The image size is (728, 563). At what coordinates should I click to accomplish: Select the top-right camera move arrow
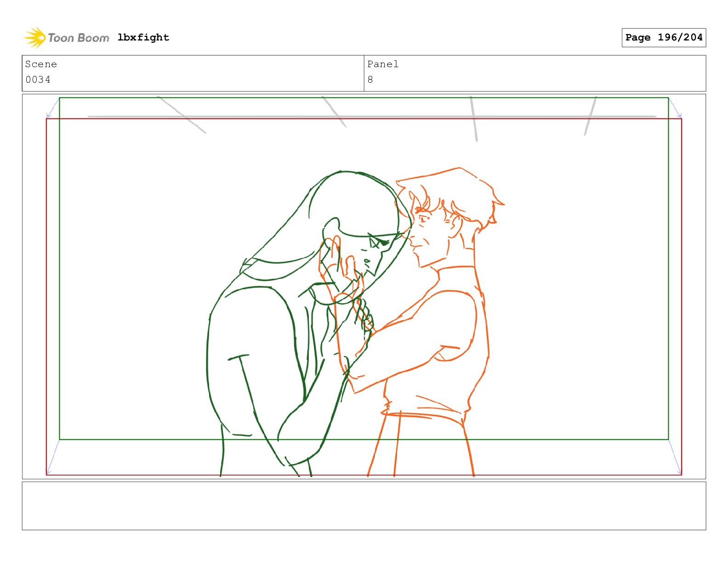(x=675, y=108)
